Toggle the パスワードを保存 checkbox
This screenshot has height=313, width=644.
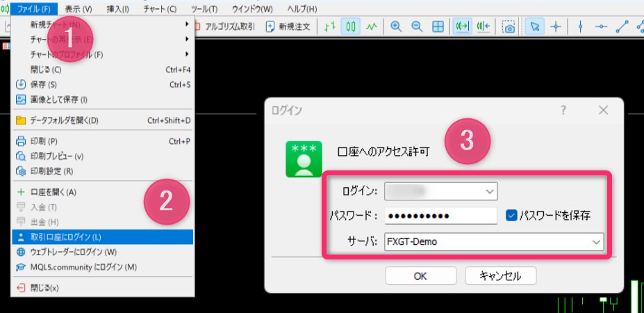[511, 216]
